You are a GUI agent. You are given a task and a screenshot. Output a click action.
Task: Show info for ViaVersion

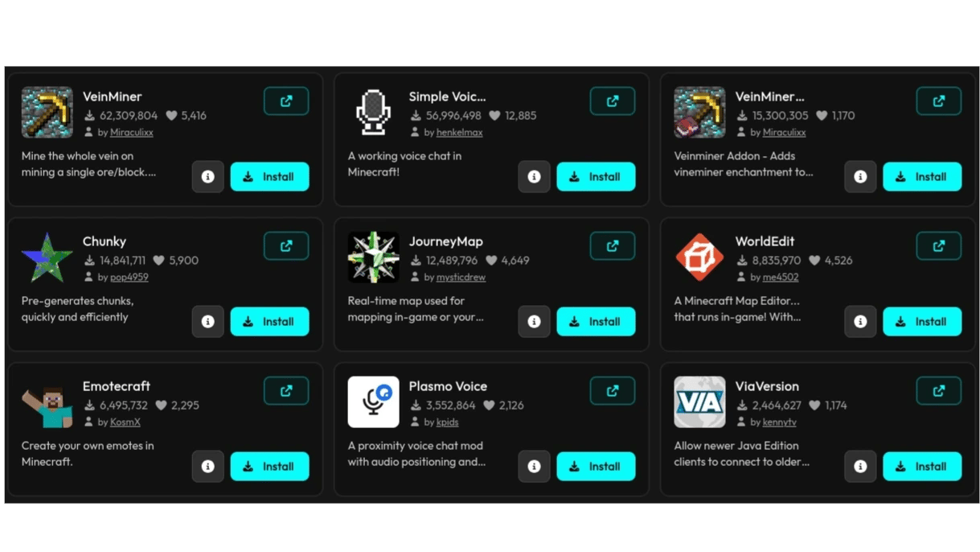[861, 467]
